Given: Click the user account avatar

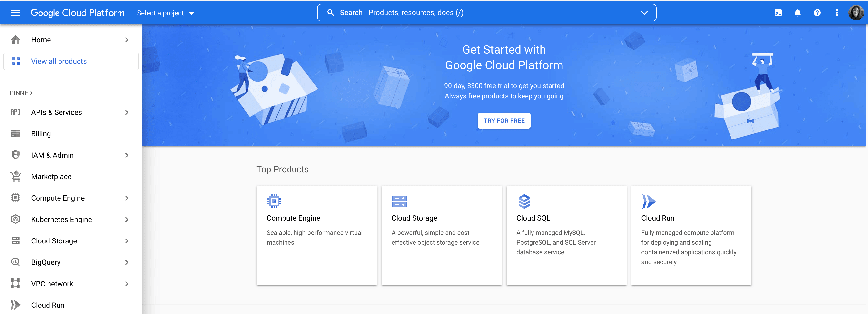Looking at the screenshot, I should point(856,13).
